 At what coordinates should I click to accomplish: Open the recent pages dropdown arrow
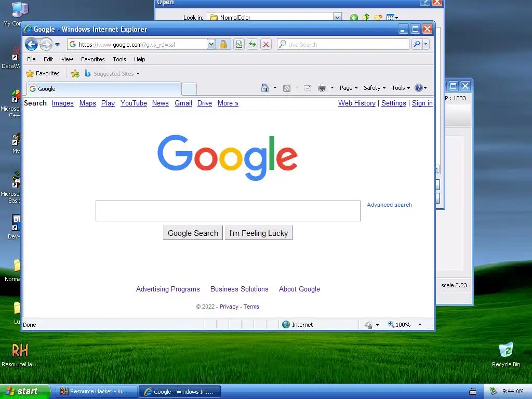pyautogui.click(x=57, y=45)
